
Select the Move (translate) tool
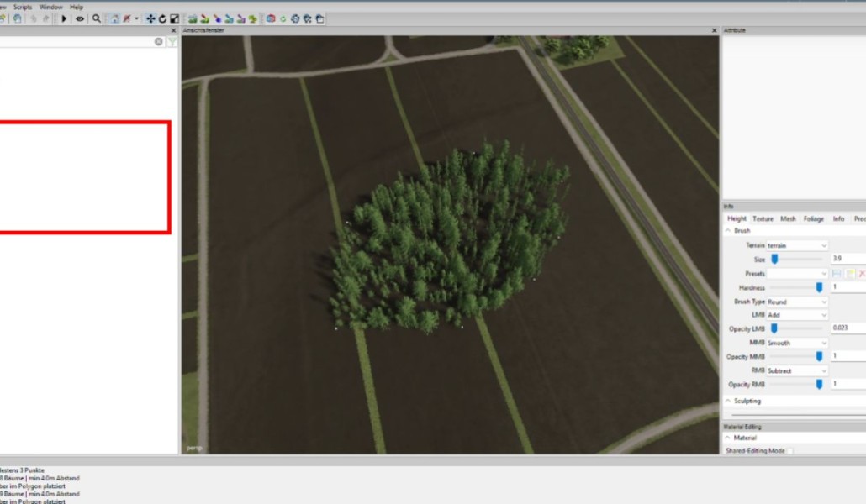click(150, 18)
